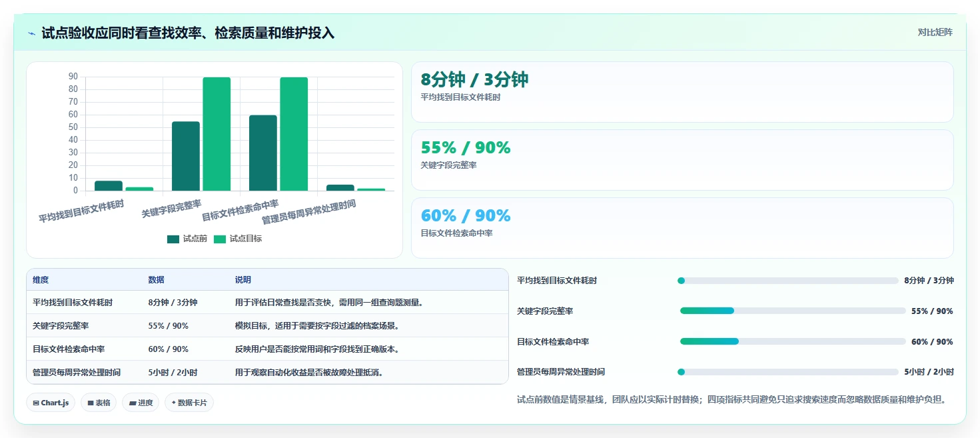The width and height of the screenshot is (980, 438).
Task: Click the lightning icon beside the header title
Action: (x=32, y=33)
